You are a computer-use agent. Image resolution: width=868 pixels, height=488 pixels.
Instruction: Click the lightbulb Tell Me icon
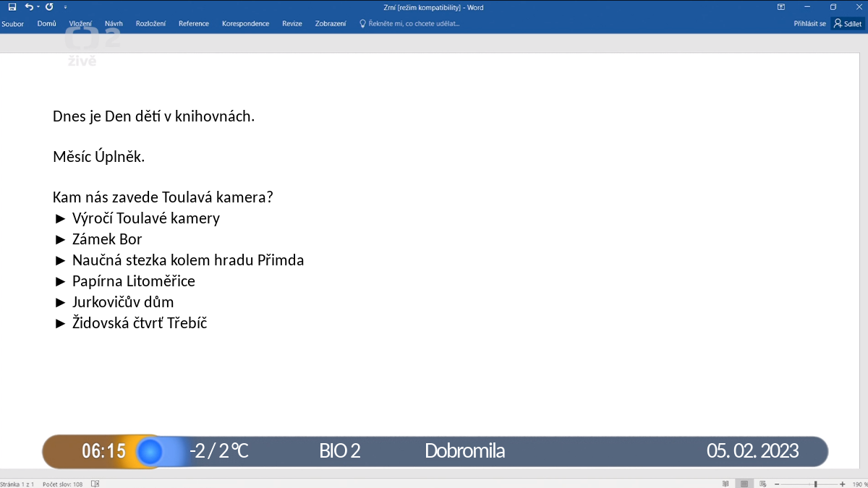coord(363,24)
